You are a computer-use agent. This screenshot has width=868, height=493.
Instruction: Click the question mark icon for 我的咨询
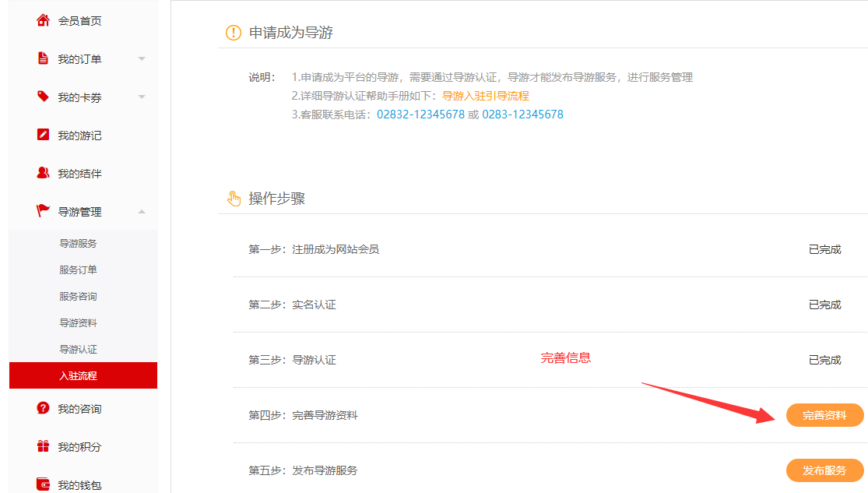[43, 408]
